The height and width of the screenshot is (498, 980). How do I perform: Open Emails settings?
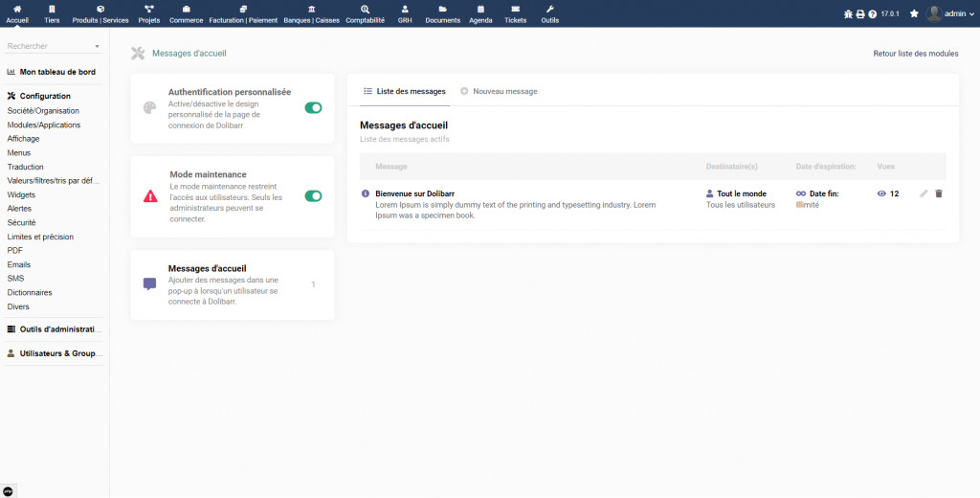tap(19, 264)
